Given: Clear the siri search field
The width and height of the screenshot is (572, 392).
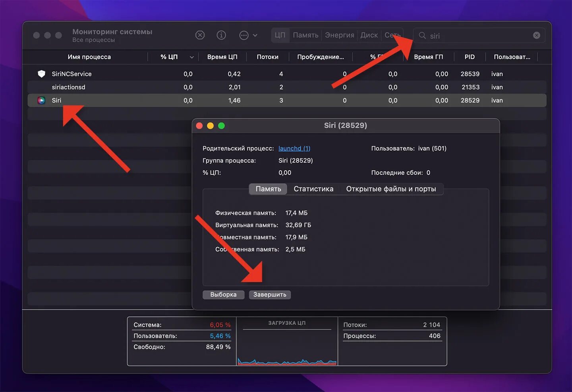Looking at the screenshot, I should (537, 35).
